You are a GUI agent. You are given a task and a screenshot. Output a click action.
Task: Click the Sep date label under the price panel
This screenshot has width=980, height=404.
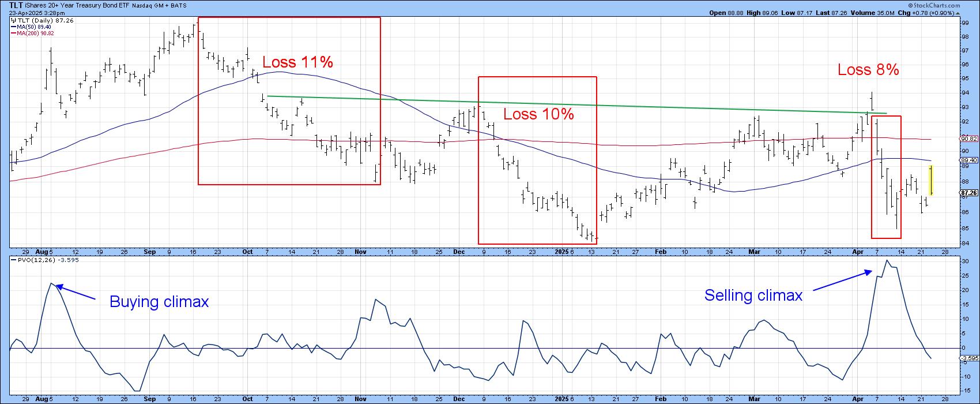[150, 252]
